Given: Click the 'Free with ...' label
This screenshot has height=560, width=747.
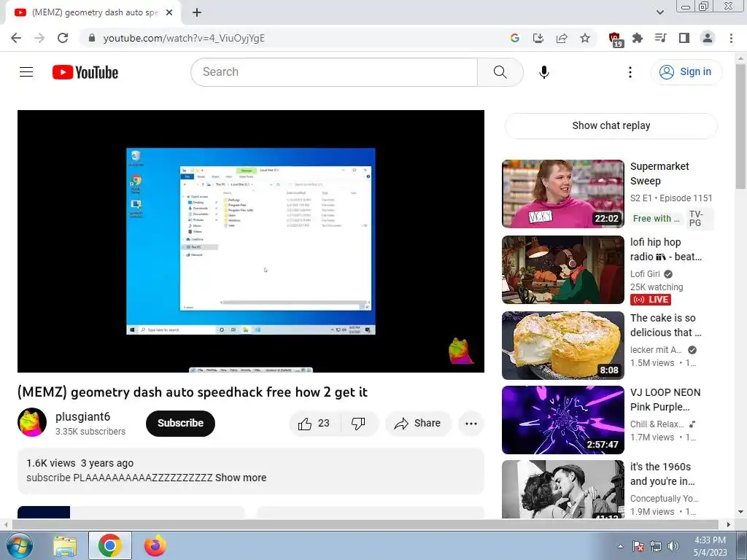Looking at the screenshot, I should pyautogui.click(x=656, y=219).
